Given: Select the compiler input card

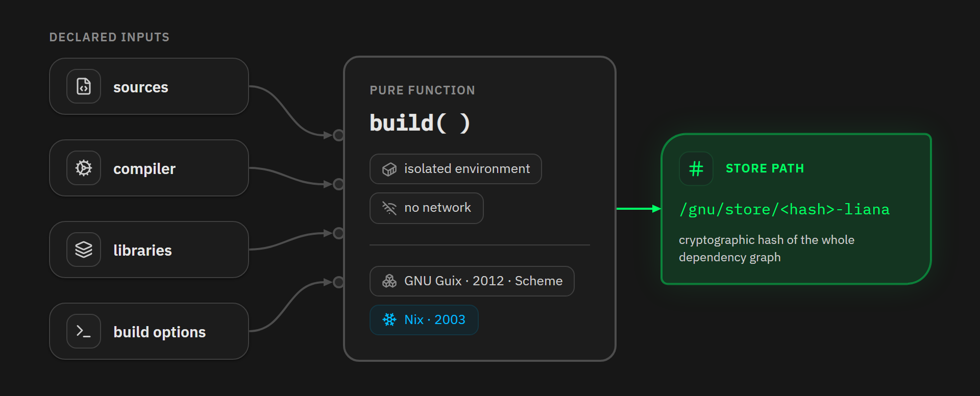Looking at the screenshot, I should coord(149,168).
